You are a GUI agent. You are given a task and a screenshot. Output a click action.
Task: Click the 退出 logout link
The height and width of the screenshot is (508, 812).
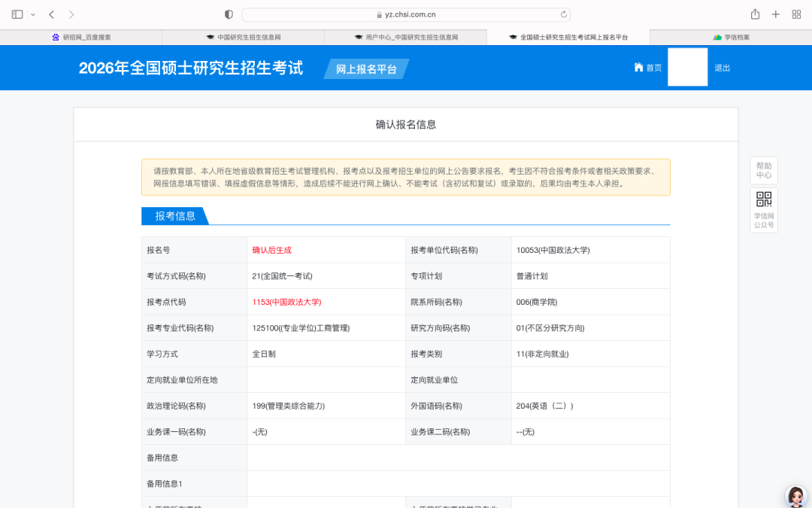(x=722, y=68)
